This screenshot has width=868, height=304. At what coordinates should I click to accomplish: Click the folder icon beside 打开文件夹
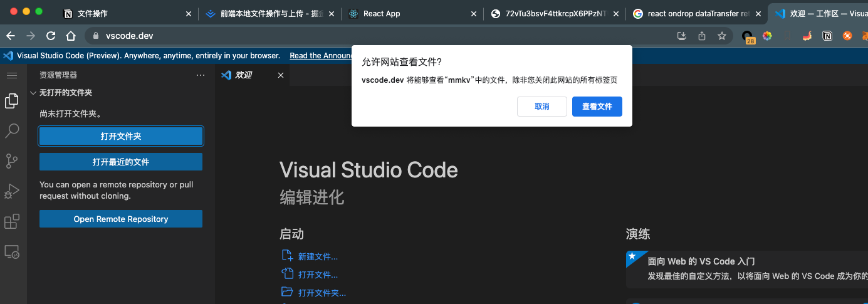click(287, 291)
